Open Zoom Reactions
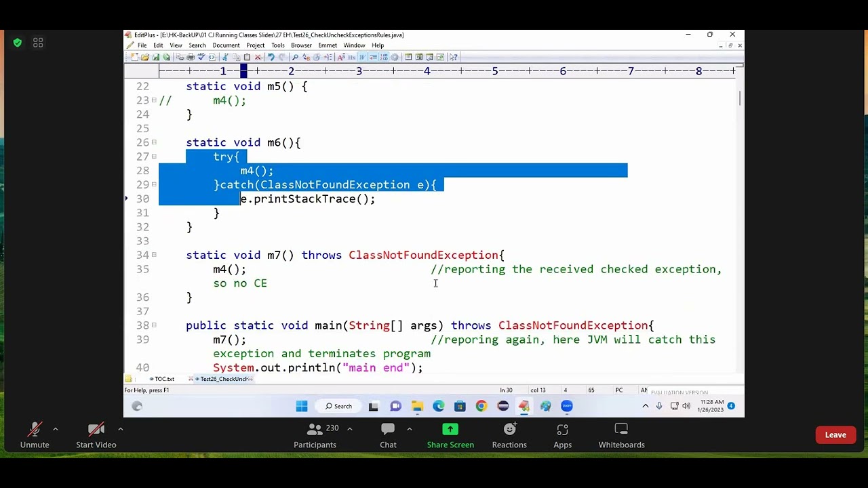Screen dimensions: 868x488 [x=509, y=435]
